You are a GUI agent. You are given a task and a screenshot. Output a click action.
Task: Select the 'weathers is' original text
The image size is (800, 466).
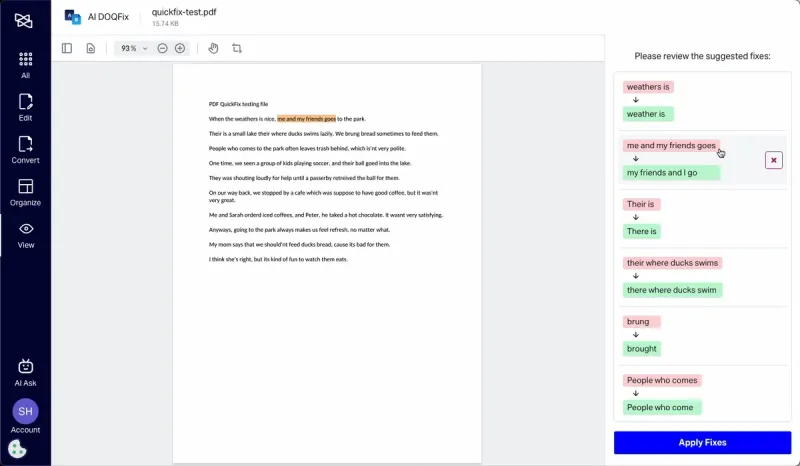click(648, 87)
